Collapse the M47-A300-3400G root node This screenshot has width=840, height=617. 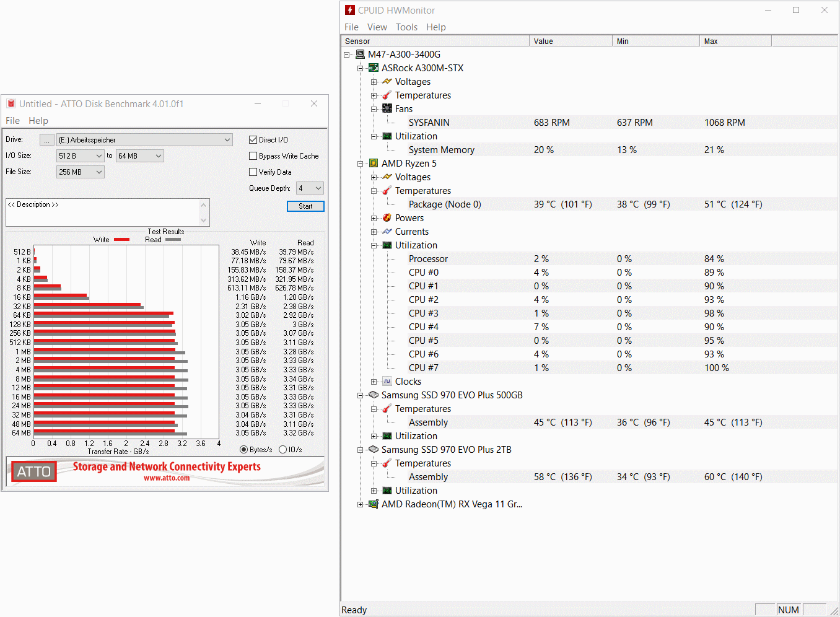tap(347, 55)
